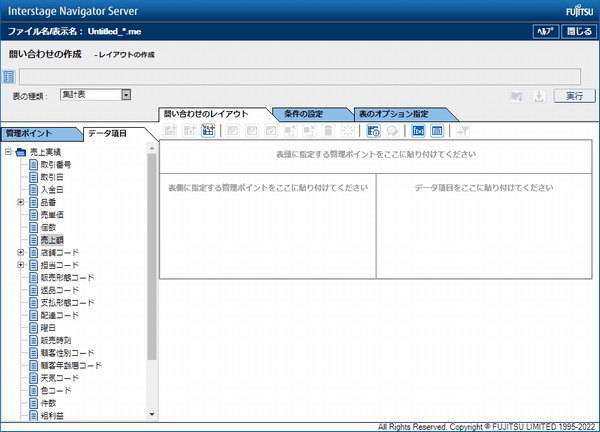
Task: Select 粗利益 in tree
Action: [52, 416]
